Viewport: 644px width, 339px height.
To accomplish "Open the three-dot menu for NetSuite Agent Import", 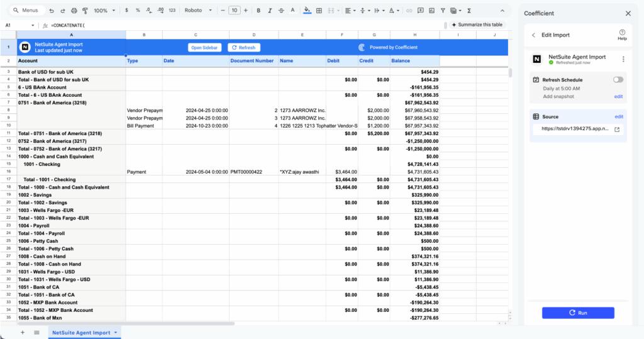I will tap(623, 59).
